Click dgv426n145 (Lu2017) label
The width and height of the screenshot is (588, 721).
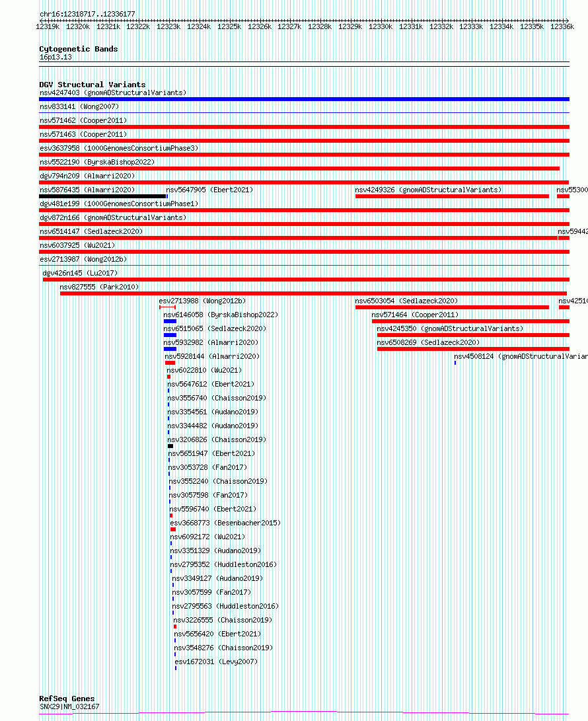[80, 273]
